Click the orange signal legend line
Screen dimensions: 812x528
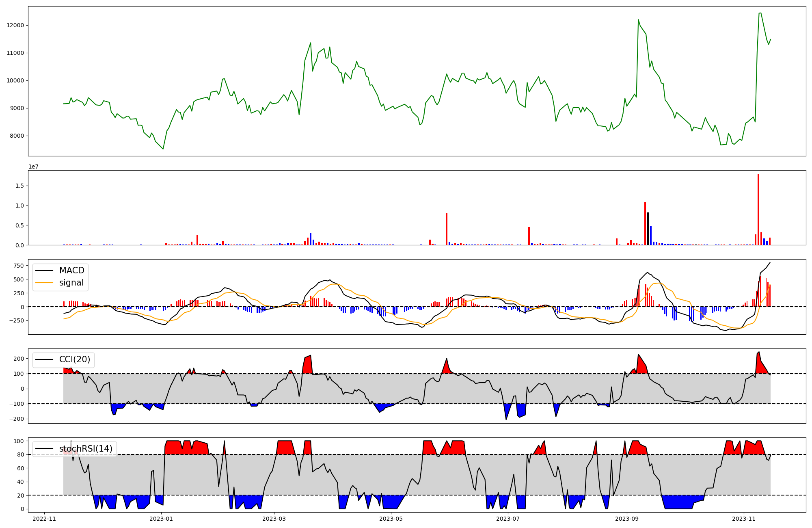click(x=44, y=283)
